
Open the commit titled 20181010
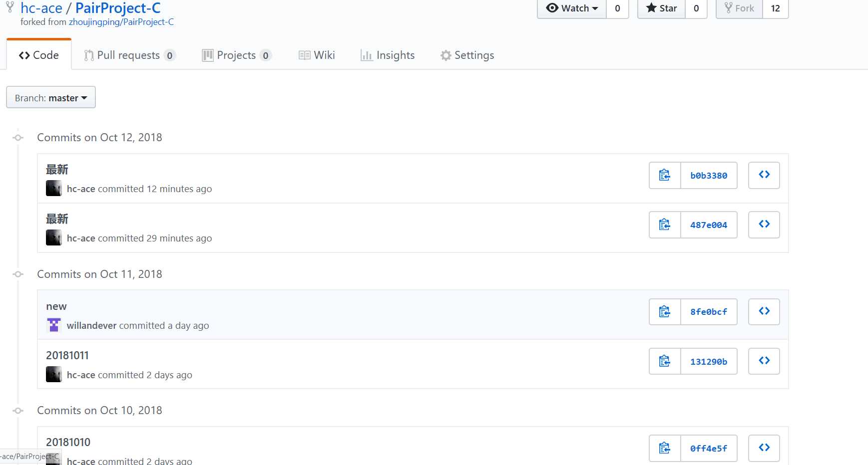68,442
